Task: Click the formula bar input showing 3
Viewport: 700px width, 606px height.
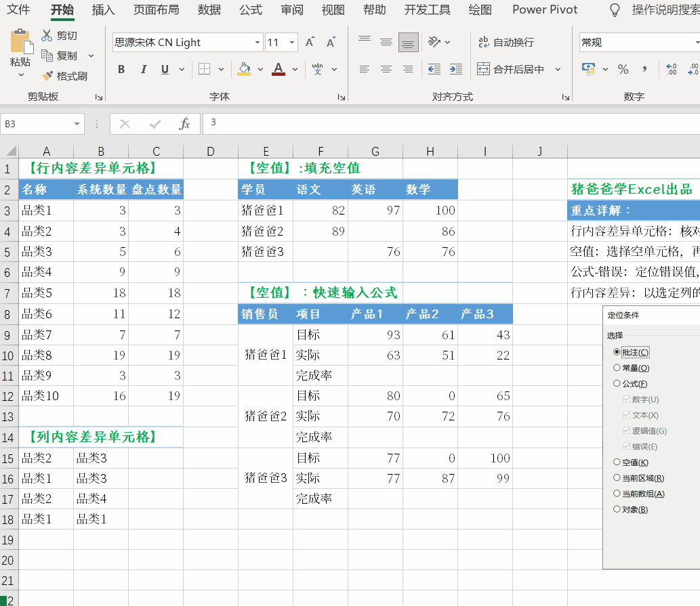Action: point(451,123)
